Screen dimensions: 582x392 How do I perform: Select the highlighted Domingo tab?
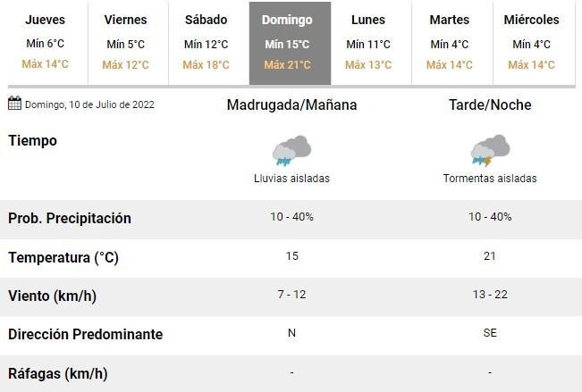[287, 43]
